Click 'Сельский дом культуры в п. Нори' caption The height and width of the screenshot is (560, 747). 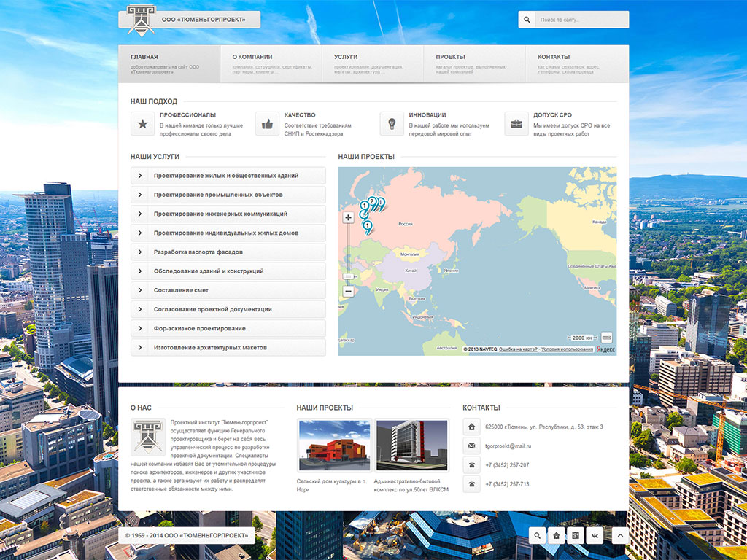332,485
